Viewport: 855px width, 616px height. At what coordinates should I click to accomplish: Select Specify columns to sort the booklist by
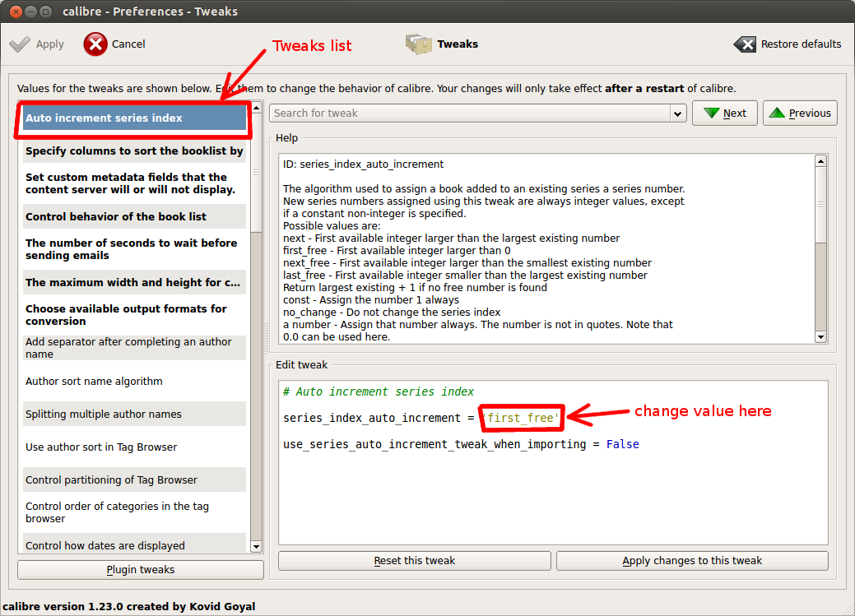point(135,151)
